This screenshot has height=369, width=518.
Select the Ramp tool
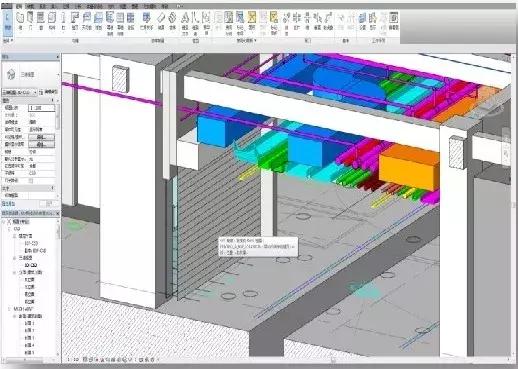161,21
